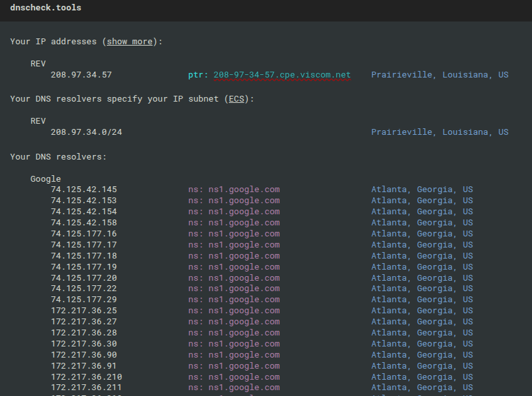Click the Google resolver group heading
Viewport: 532px width, 396px height.
click(x=46, y=178)
